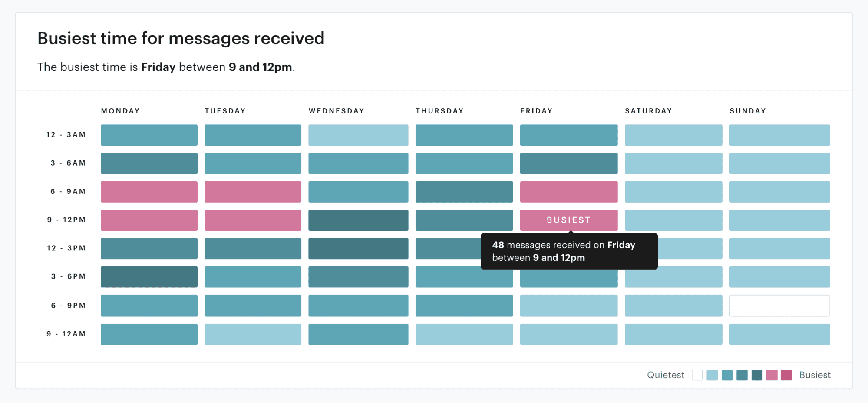This screenshot has width=868, height=403.
Task: Click the lightest legend swatch beside Quietest
Action: click(697, 375)
